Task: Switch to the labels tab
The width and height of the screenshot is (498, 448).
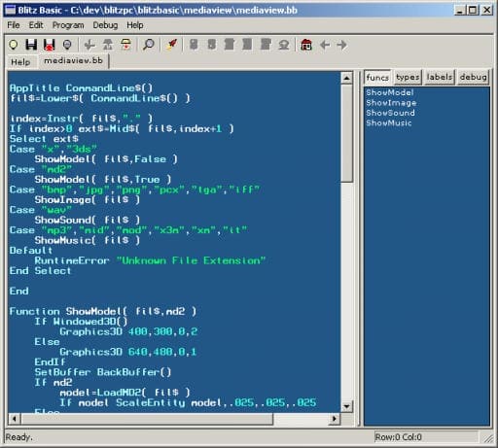Action: click(x=440, y=77)
